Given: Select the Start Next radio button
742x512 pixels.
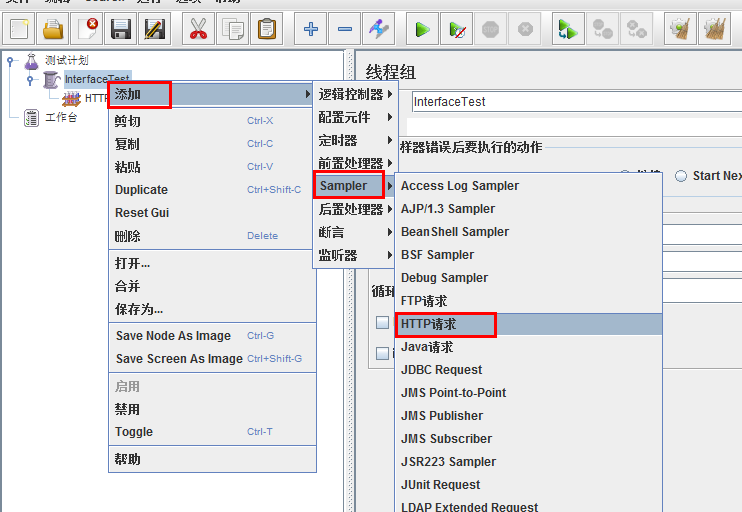Looking at the screenshot, I should click(681, 176).
